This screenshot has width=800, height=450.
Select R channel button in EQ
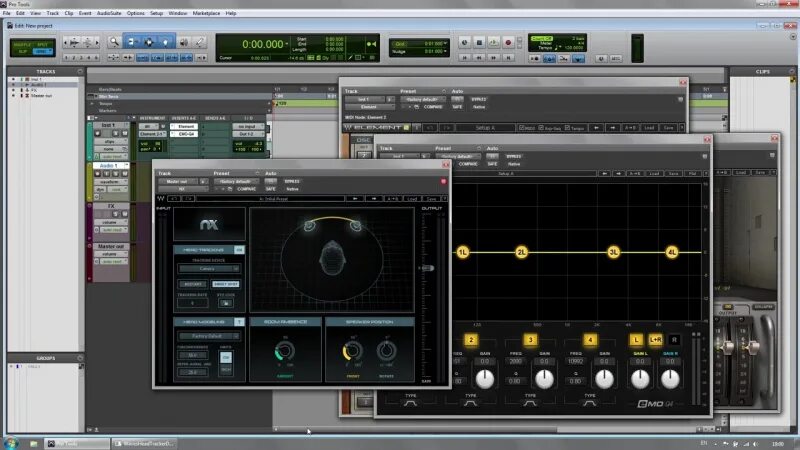674,340
